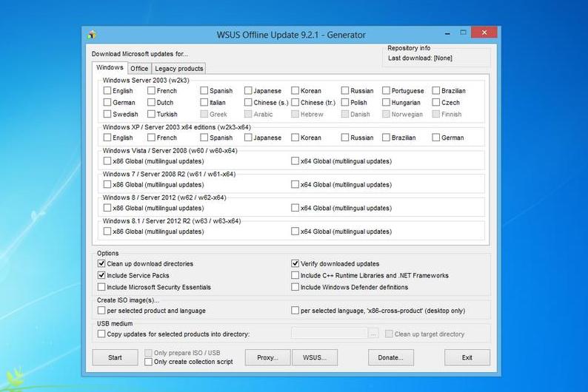Check French under w2k3-x64 editions
Image resolution: width=588 pixels, height=392 pixels.
151,138
